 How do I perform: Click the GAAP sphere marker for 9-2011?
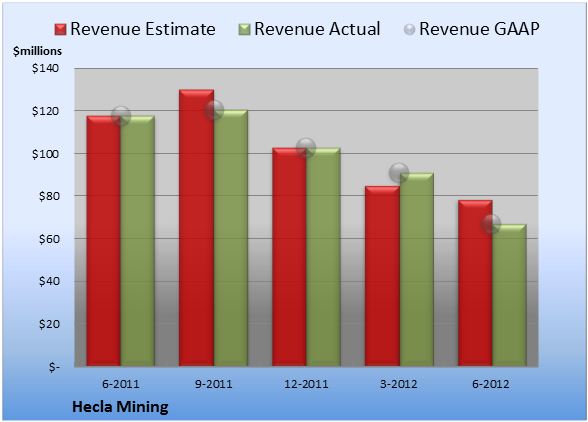click(x=214, y=110)
